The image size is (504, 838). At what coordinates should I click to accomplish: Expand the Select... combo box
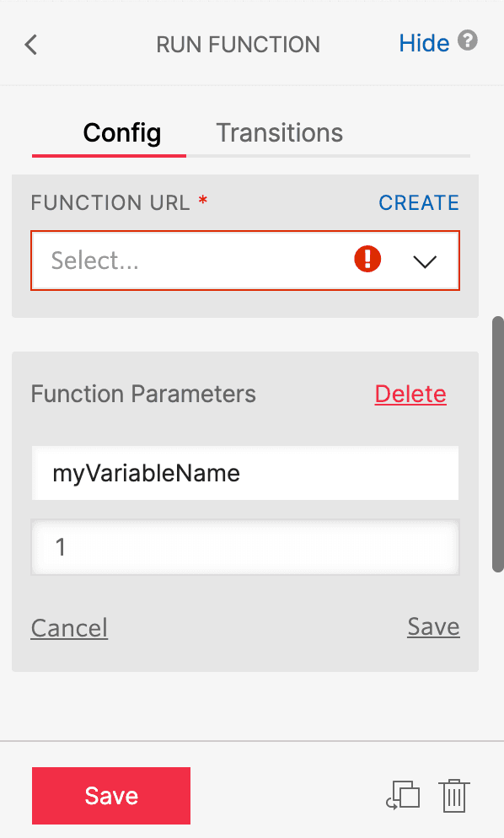pos(244,261)
